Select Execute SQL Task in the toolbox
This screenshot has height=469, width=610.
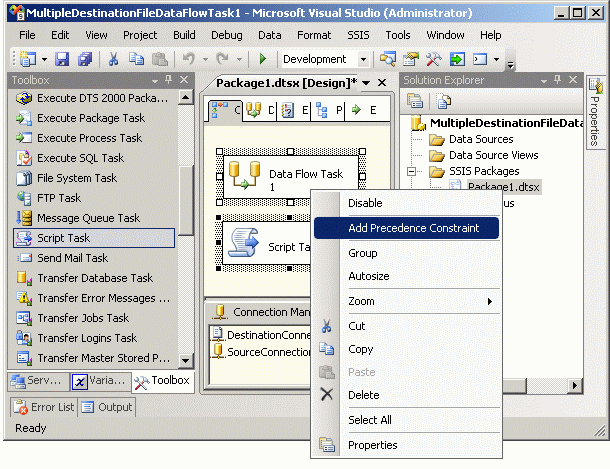[93, 158]
